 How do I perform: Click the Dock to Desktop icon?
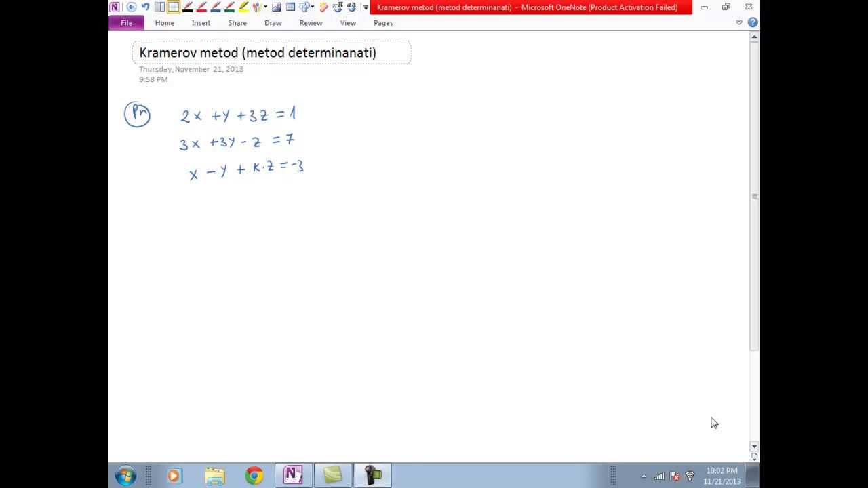(159, 7)
